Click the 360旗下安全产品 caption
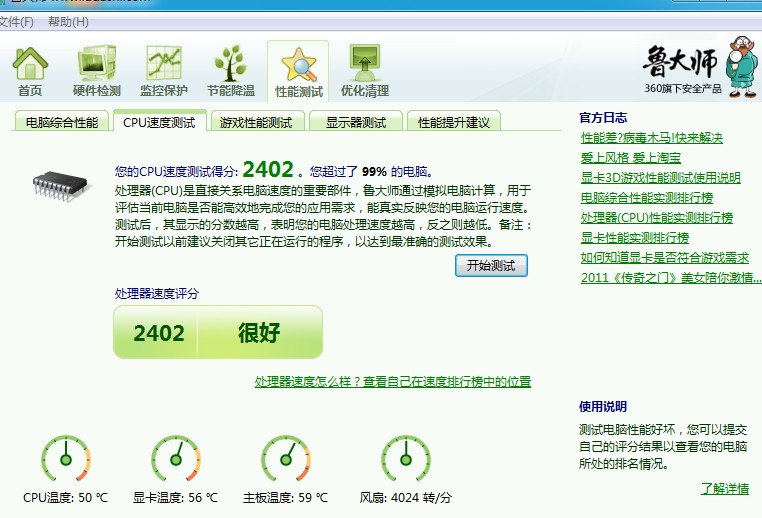762x518 pixels. coord(683,88)
